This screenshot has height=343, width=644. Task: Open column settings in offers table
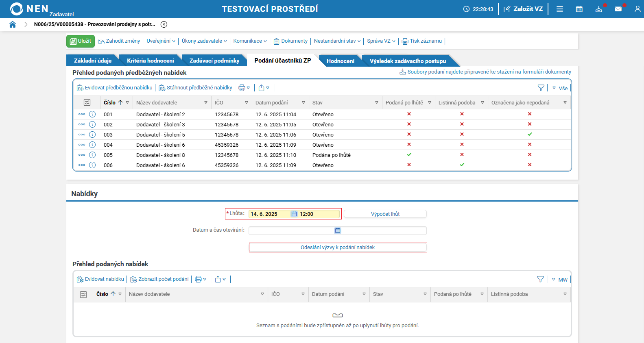pos(83,294)
